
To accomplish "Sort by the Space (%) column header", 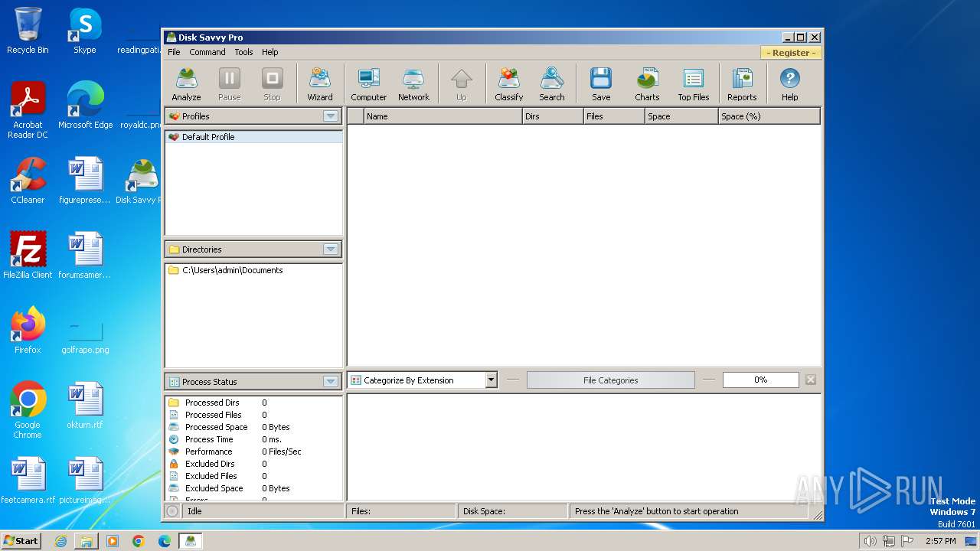I will point(769,116).
